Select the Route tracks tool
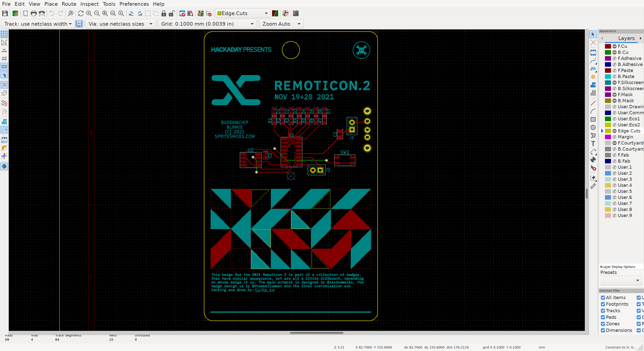The width and height of the screenshot is (644, 351). click(x=593, y=61)
